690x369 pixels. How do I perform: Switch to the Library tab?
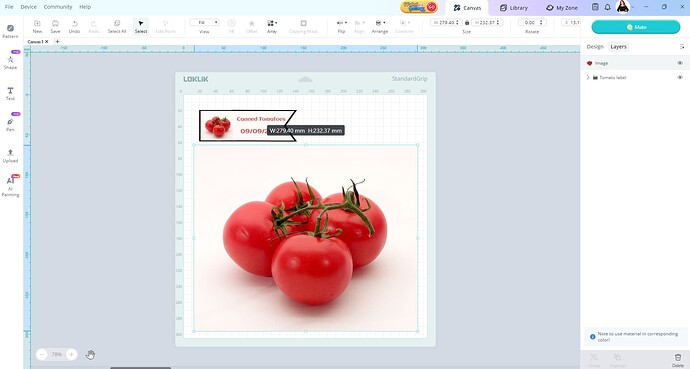click(x=514, y=8)
